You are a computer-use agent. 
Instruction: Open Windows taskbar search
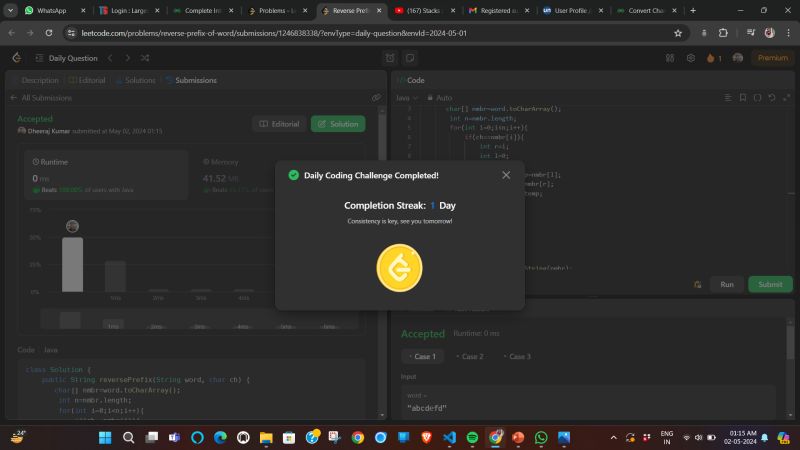129,438
